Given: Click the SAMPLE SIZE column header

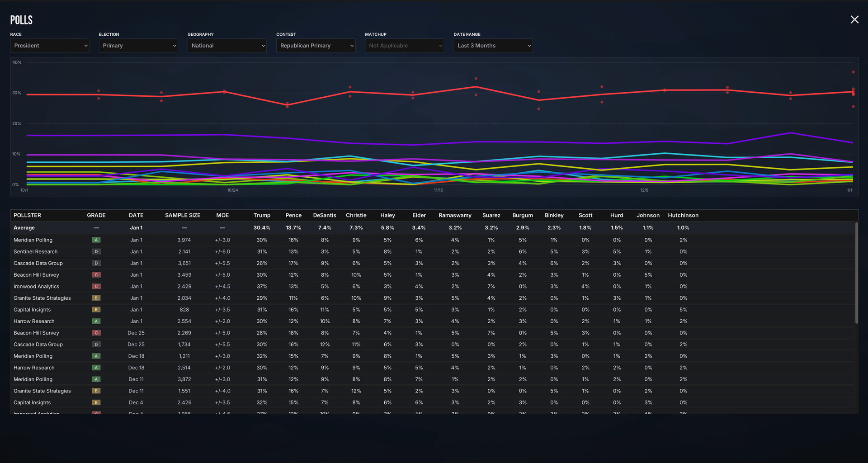Looking at the screenshot, I should [183, 216].
